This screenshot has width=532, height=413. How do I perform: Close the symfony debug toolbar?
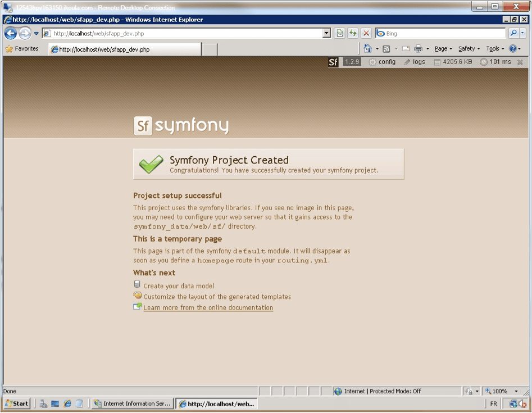pos(520,62)
